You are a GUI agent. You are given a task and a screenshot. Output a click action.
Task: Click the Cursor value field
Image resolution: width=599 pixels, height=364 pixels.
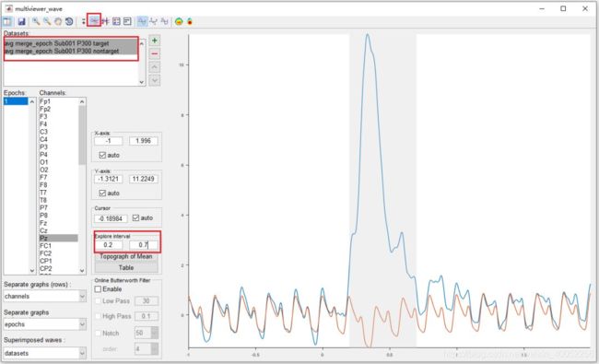click(111, 218)
